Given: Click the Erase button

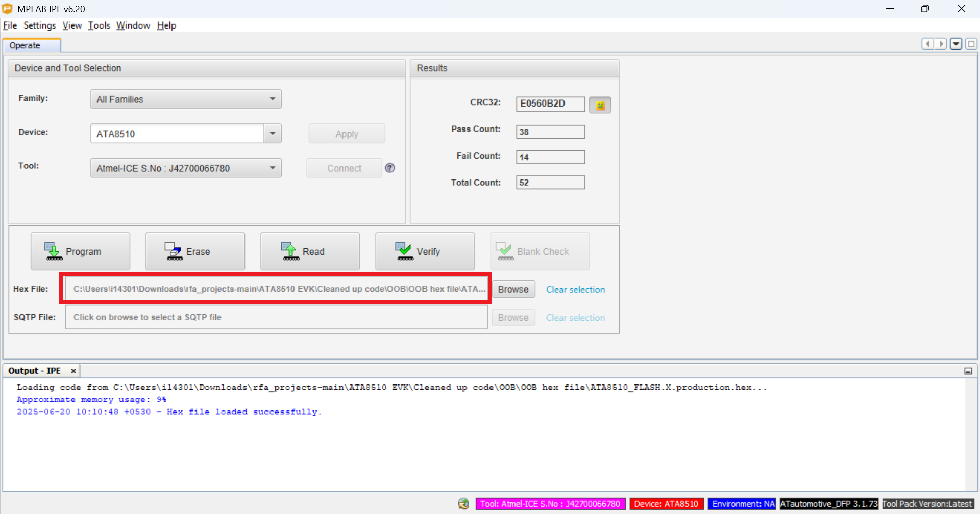Looking at the screenshot, I should coord(195,251).
